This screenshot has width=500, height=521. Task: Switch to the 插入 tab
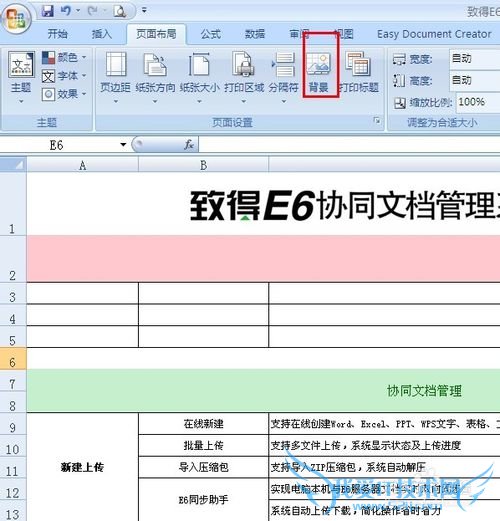click(102, 34)
